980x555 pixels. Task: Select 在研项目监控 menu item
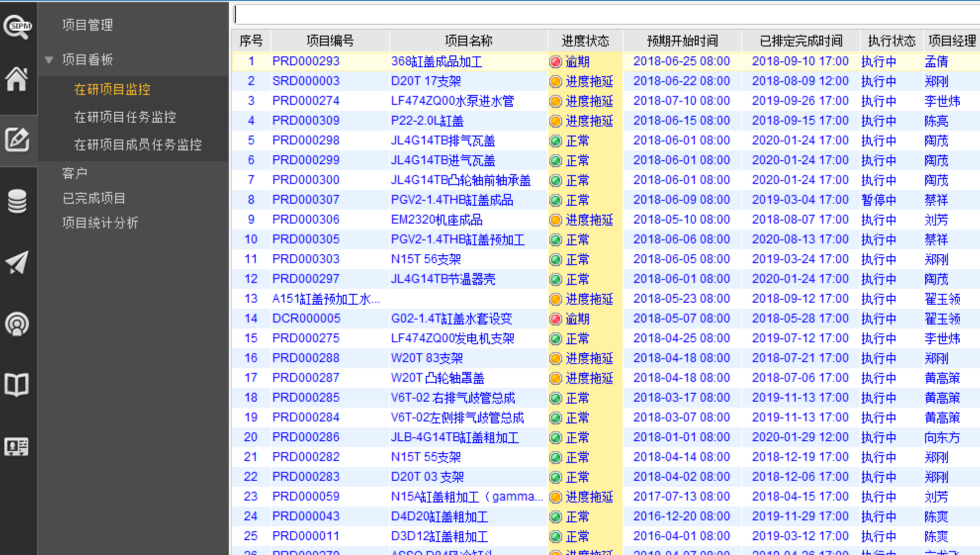click(112, 90)
